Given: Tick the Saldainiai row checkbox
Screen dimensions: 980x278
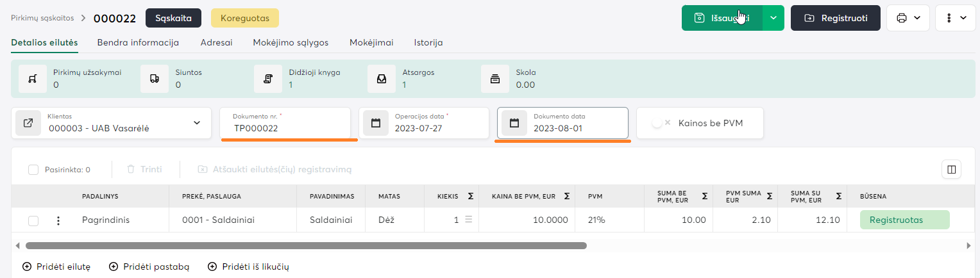Looking at the screenshot, I should click(x=33, y=221).
